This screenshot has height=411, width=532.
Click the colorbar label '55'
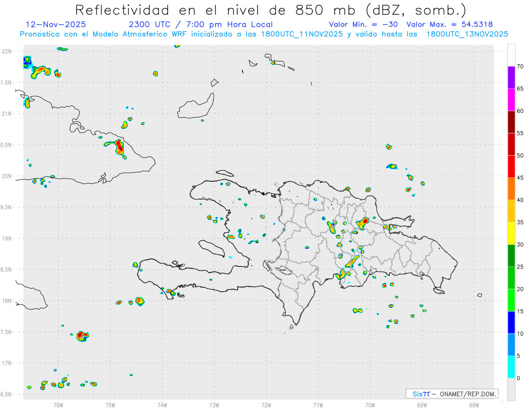click(520, 133)
